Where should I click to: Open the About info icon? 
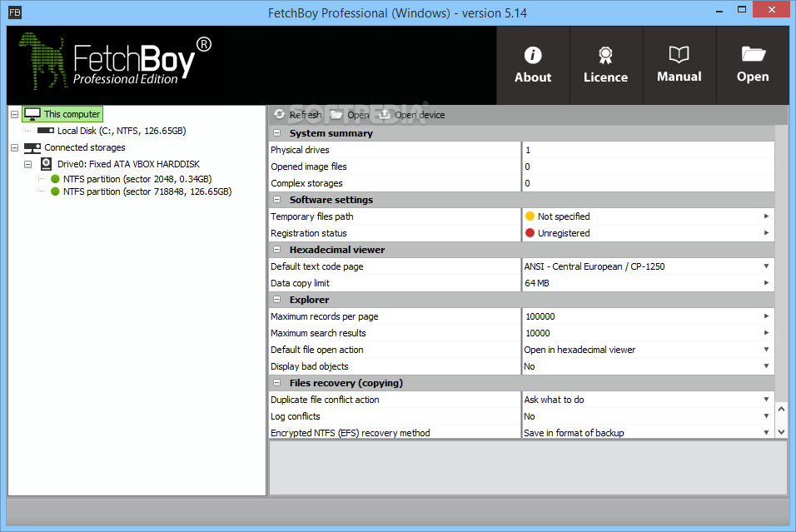coord(533,55)
